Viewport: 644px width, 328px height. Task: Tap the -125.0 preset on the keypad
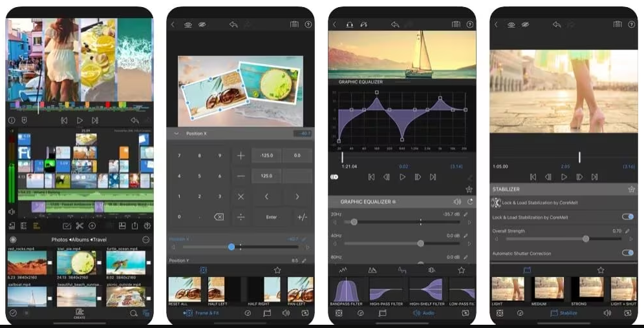click(266, 156)
